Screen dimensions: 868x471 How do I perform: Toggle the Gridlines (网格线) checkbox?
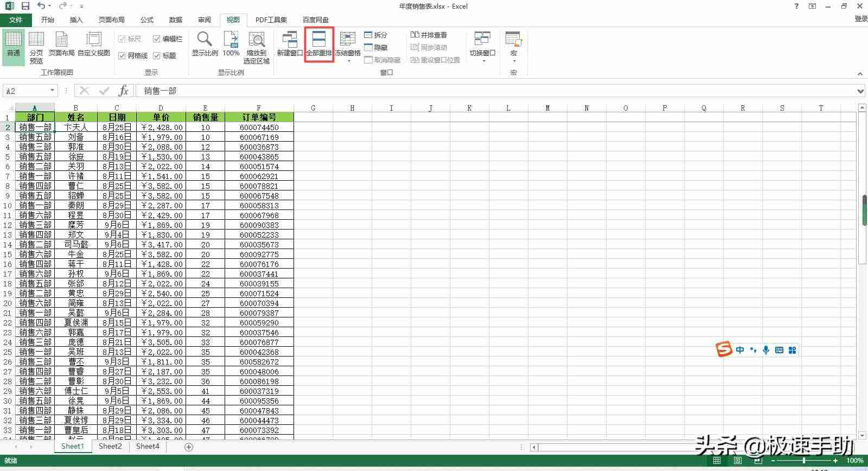point(133,55)
